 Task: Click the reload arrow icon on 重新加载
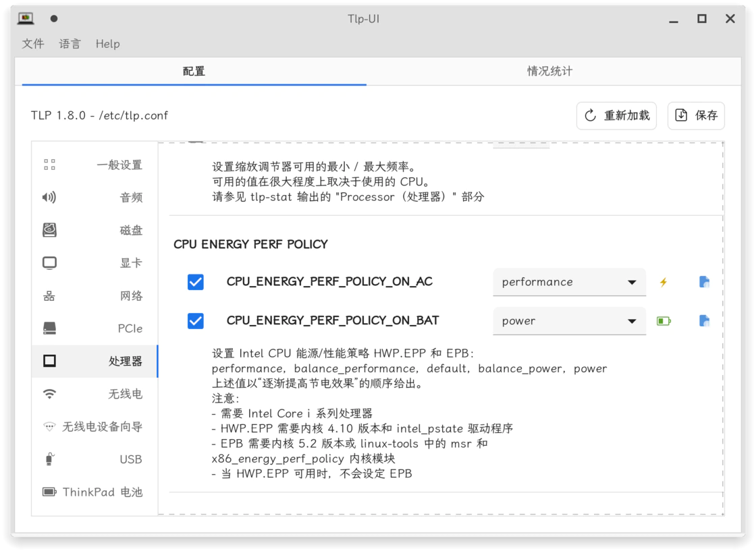[590, 115]
